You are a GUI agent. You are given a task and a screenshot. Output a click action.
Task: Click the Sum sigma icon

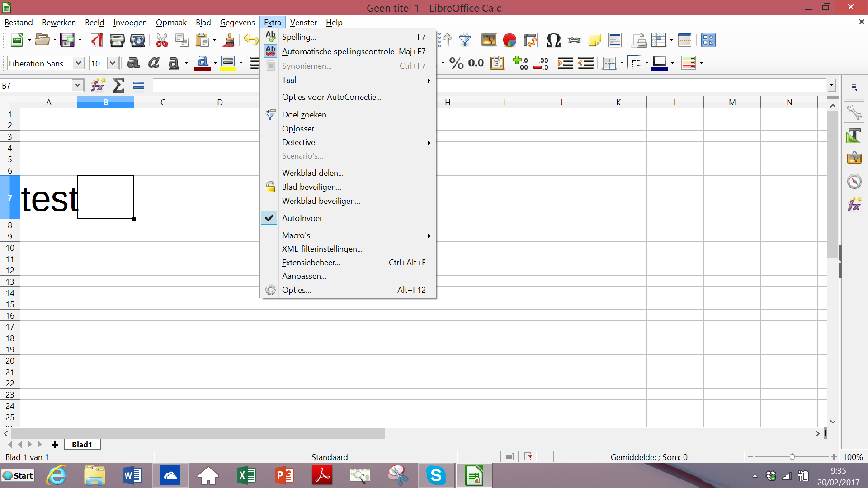118,85
